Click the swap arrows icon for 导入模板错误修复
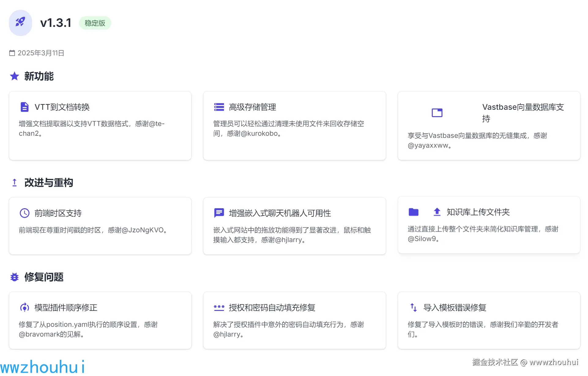Viewport: 588px width, 376px height. (x=413, y=307)
